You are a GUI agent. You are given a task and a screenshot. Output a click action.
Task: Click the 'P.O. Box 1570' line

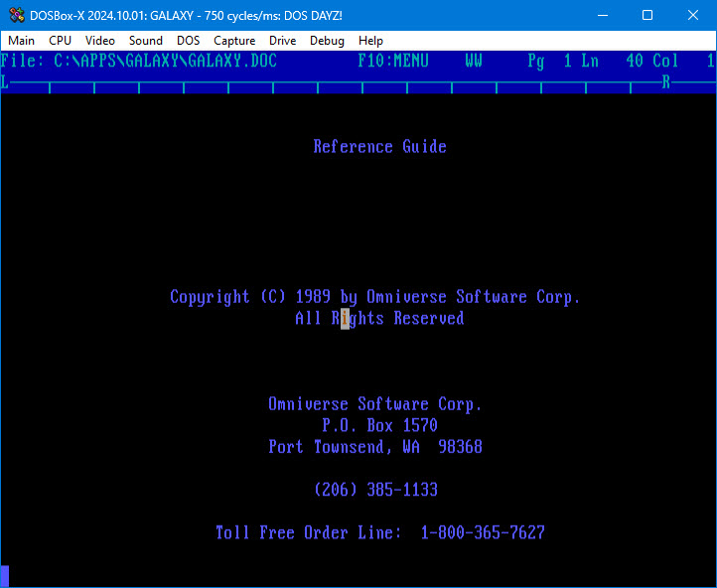[x=379, y=426]
